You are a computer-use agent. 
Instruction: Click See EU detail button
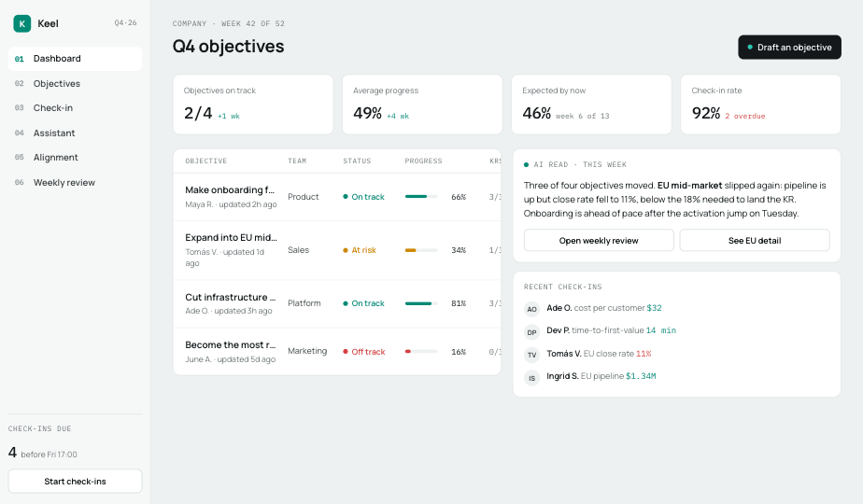[755, 241]
